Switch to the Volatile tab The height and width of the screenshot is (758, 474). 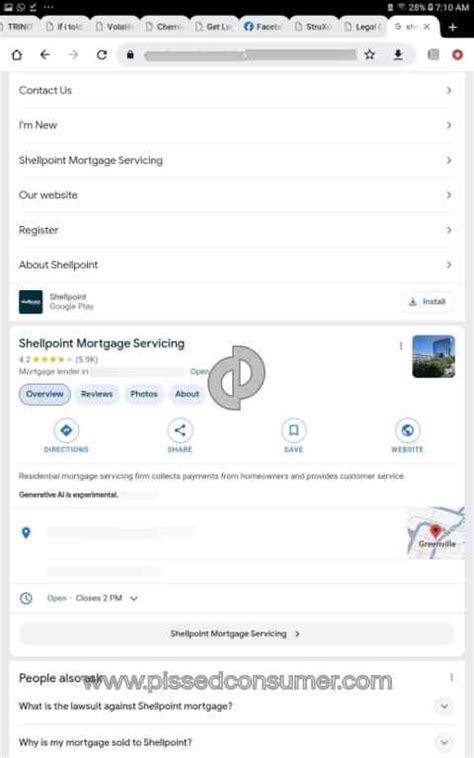pos(114,27)
